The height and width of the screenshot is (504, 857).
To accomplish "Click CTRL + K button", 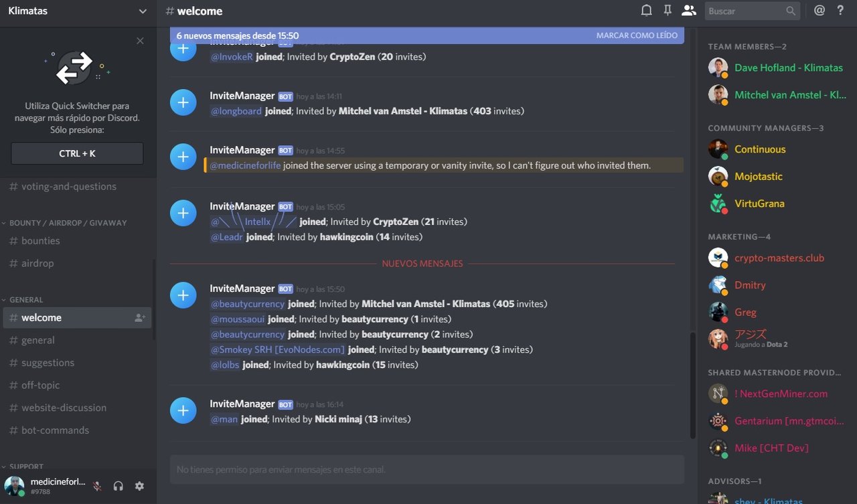I will tap(77, 153).
